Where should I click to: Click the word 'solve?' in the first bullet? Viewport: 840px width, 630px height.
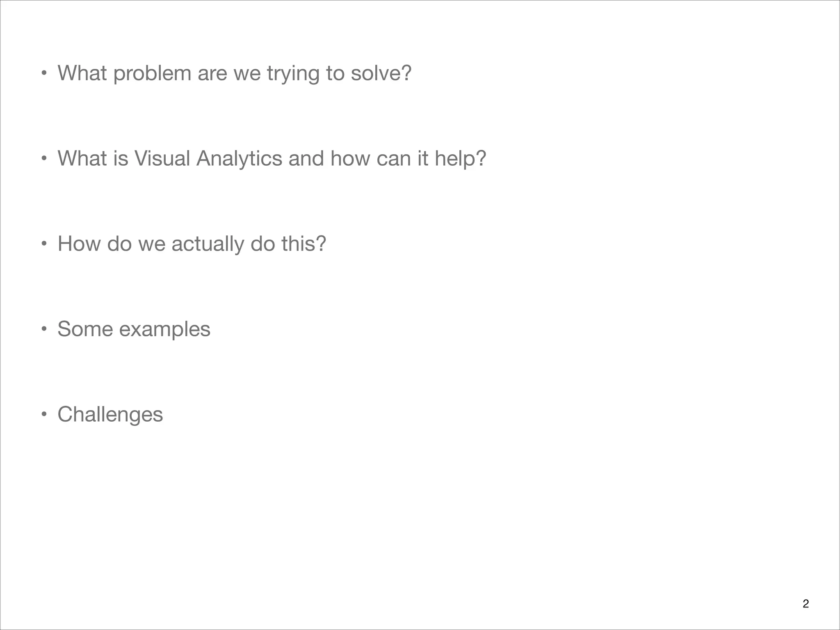[381, 73]
